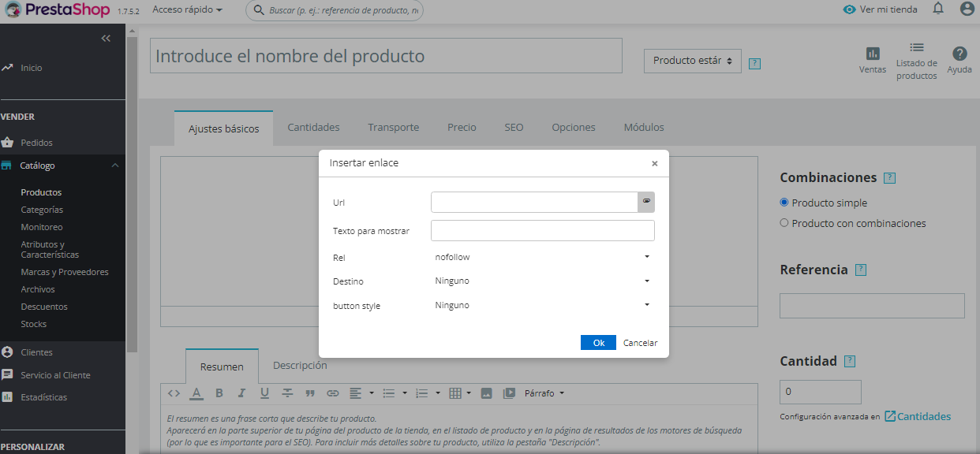Open Categorías in the sidebar

(x=42, y=210)
